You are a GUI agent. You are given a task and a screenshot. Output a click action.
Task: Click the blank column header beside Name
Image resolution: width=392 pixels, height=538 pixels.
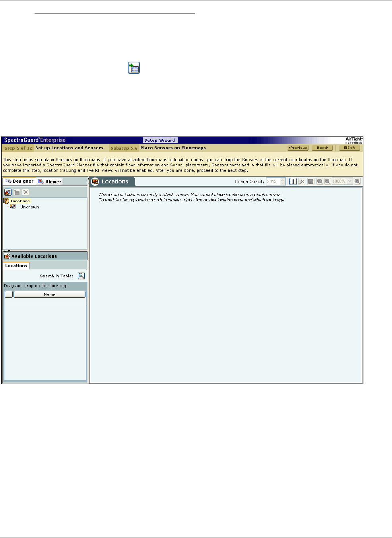(x=9, y=294)
